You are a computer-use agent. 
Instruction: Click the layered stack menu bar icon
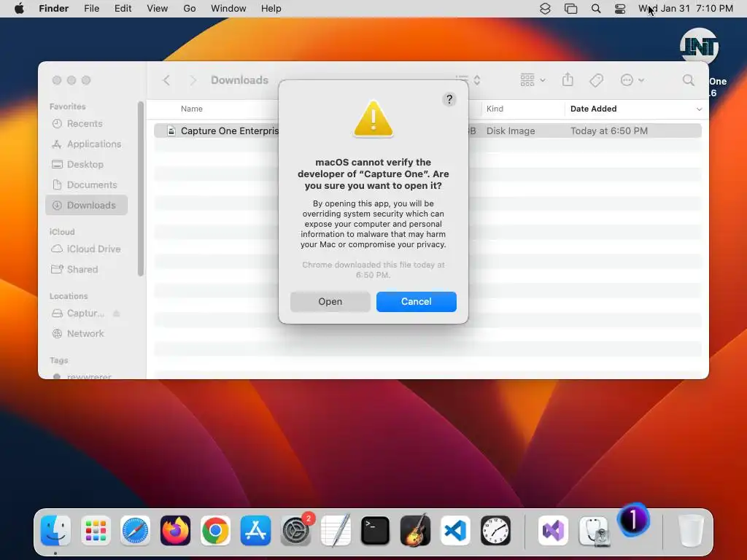(x=545, y=9)
